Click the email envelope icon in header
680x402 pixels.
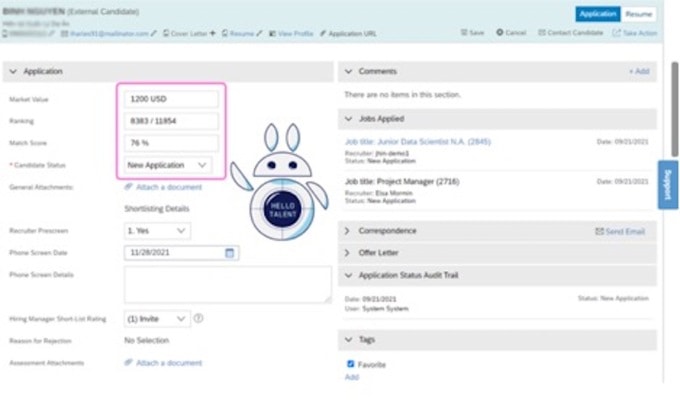click(64, 33)
